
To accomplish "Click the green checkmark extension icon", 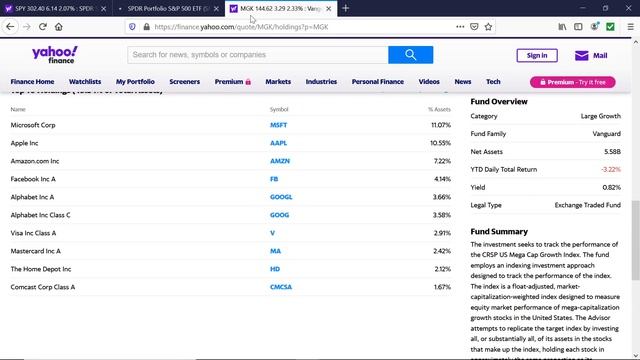I will click(610, 27).
